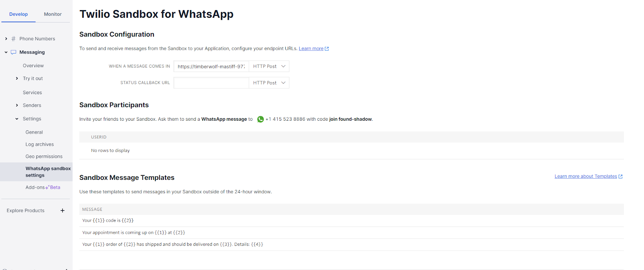Expand the Try it out chevron
Viewport: 644px width, 270px height.
[17, 78]
